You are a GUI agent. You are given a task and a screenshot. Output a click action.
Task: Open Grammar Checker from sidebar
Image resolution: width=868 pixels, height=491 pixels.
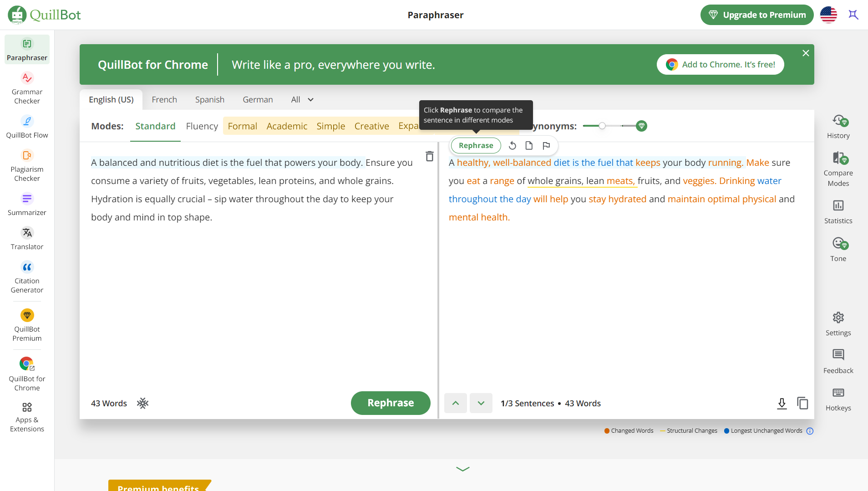[x=27, y=88]
